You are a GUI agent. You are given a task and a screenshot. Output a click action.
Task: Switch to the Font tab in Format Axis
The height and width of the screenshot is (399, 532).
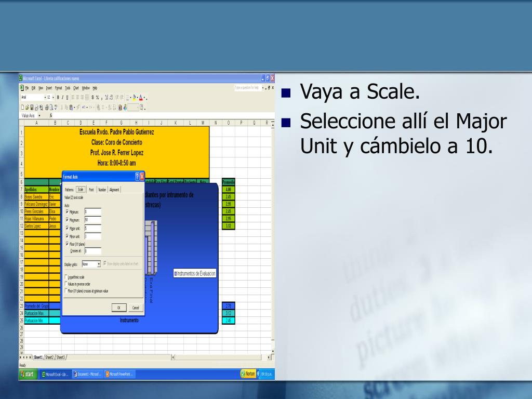[x=91, y=190]
